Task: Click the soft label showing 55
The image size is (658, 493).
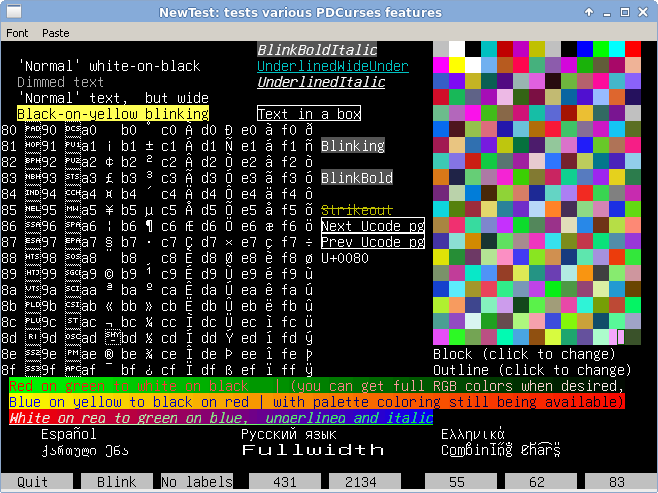Action: (461, 482)
